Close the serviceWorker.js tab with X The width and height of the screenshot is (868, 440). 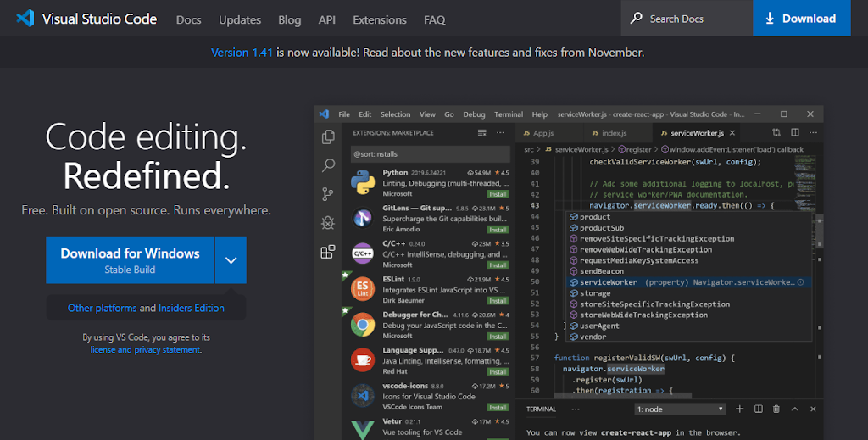pos(732,133)
